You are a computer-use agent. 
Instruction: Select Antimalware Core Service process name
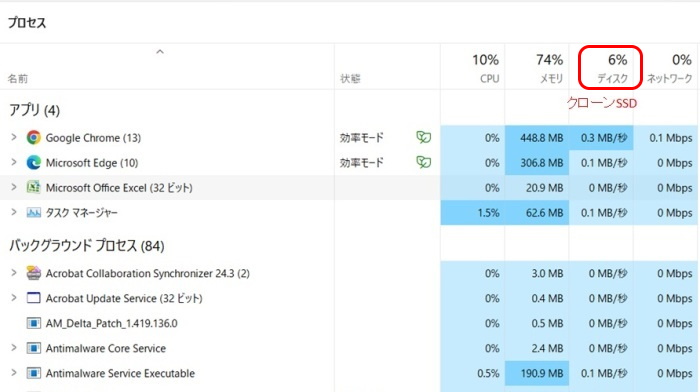106,349
